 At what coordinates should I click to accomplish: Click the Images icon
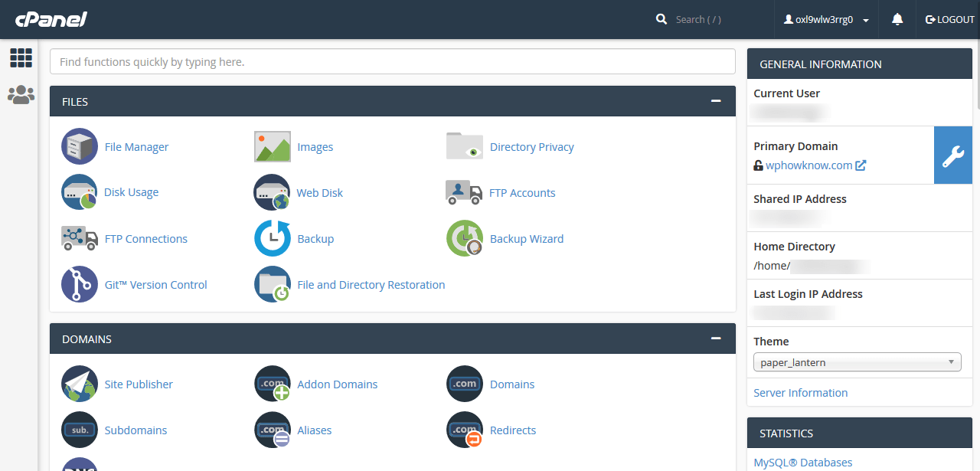(273, 146)
